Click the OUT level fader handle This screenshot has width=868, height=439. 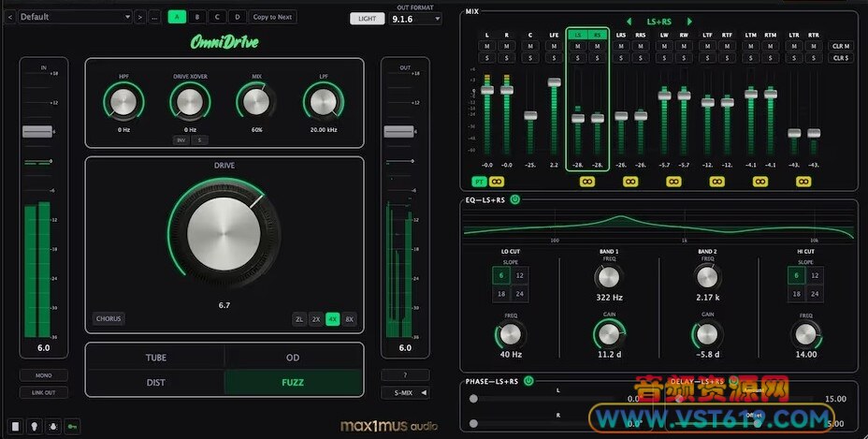pyautogui.click(x=398, y=131)
